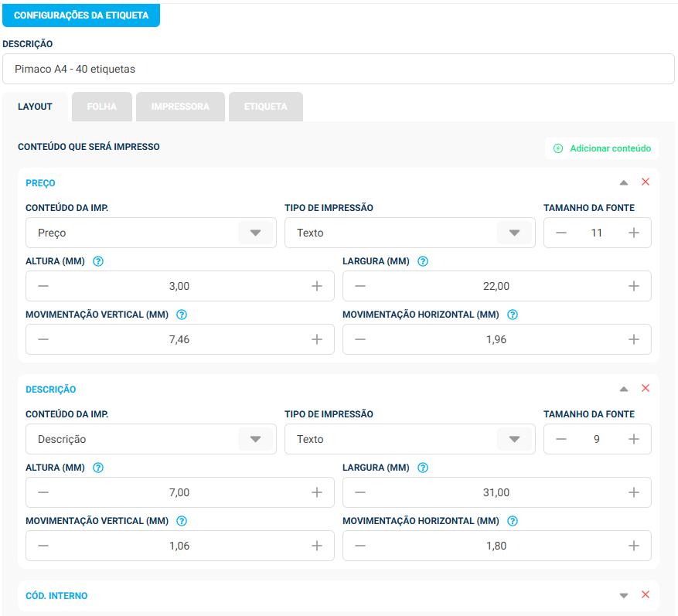
Task: Remove the Cód. Interno content block
Action: 646,594
